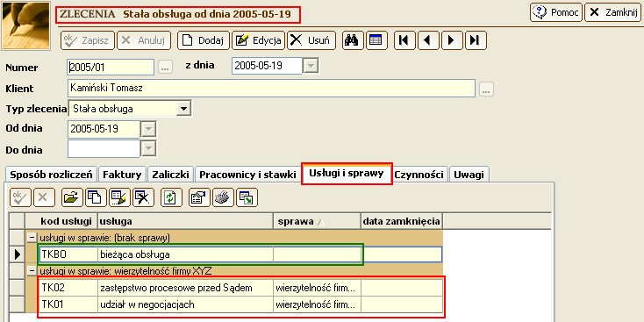Sort by 'kod usługi' column header
This screenshot has height=322, width=644.
pos(61,221)
